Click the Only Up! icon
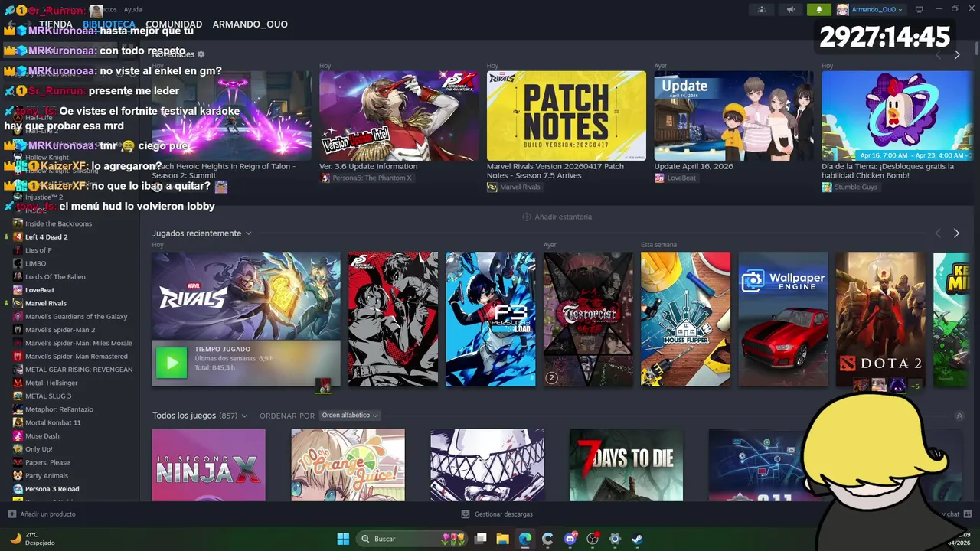The image size is (980, 551). (x=18, y=449)
